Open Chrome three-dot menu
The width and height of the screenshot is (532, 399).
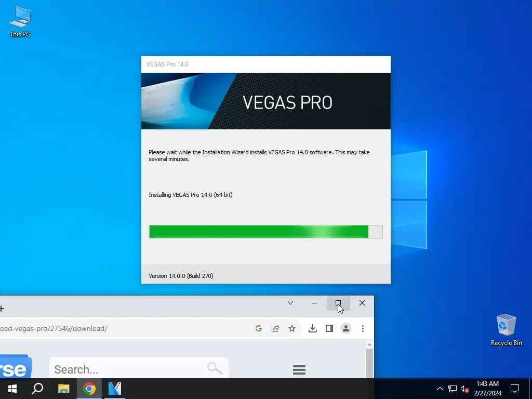point(363,328)
